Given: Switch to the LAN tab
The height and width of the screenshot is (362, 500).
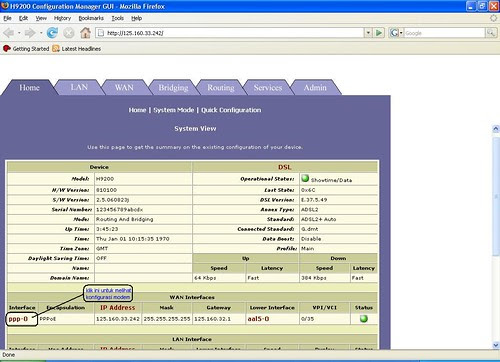Looking at the screenshot, I should (x=79, y=87).
